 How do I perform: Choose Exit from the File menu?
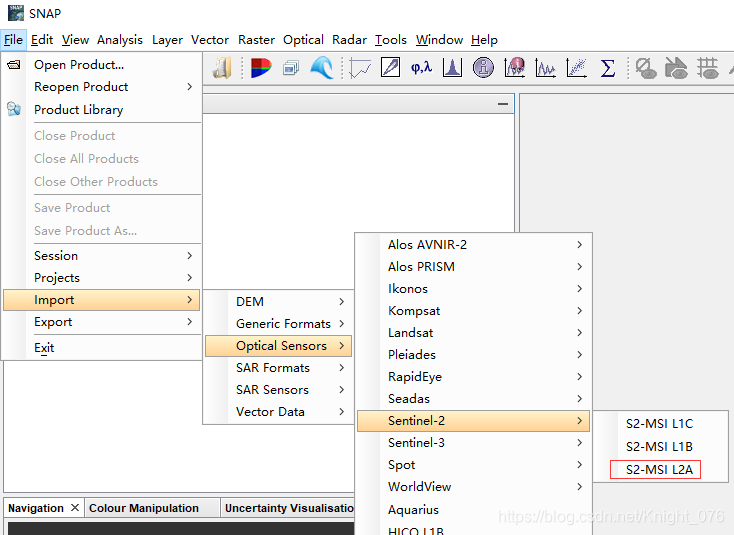(x=102, y=348)
